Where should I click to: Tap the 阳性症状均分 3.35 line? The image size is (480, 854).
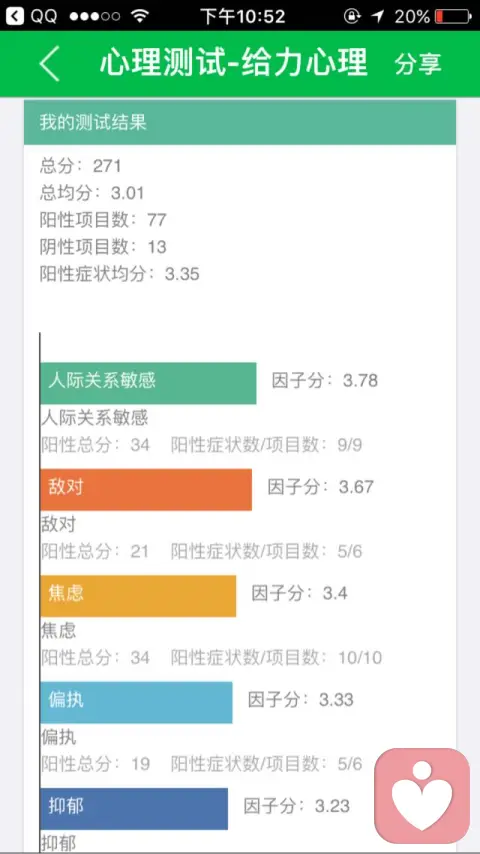(x=120, y=274)
